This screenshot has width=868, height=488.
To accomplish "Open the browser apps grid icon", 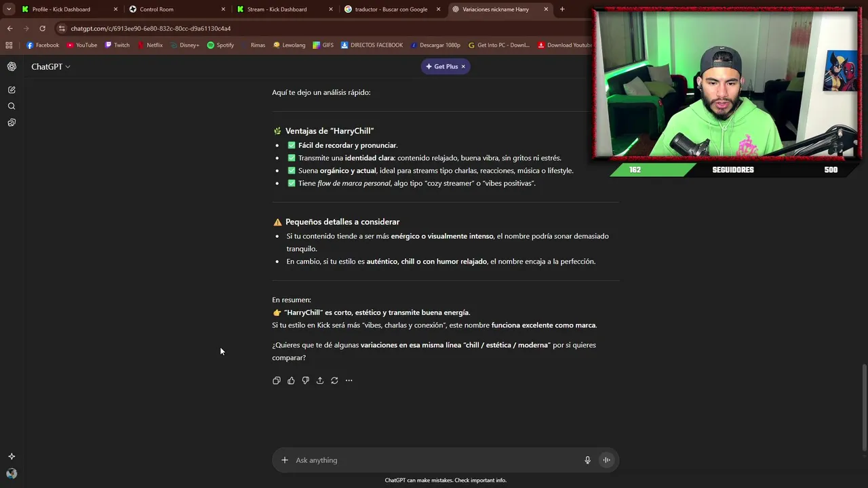I will click(9, 45).
